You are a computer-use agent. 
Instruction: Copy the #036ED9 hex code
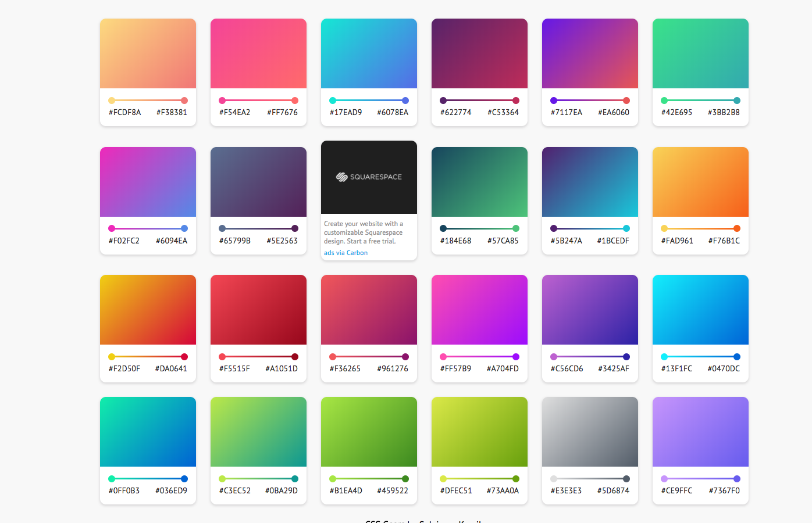[x=172, y=490]
